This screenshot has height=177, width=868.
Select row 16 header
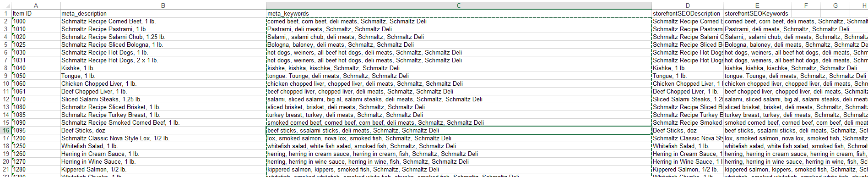5,130
